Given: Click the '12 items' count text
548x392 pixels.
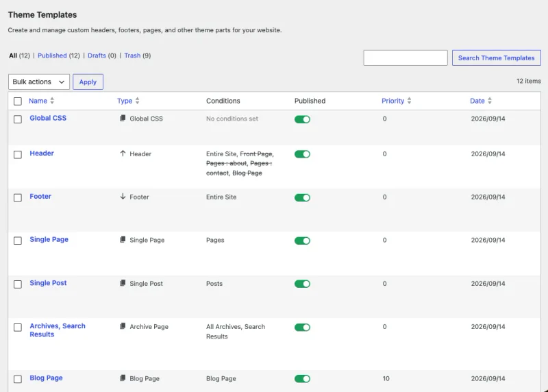Looking at the screenshot, I should coord(528,81).
